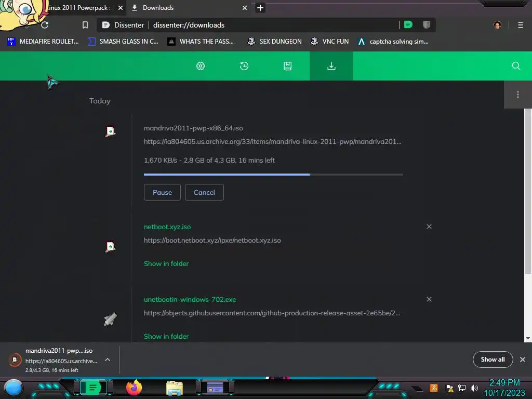Open the browser hamburger menu
Viewport: 532px width, 399px height.
tap(521, 25)
